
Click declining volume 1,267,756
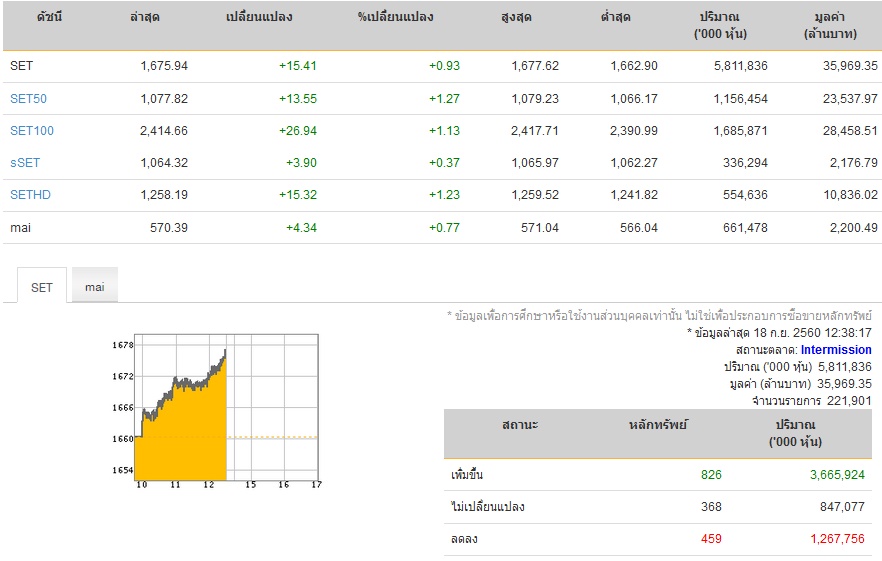[x=837, y=538]
